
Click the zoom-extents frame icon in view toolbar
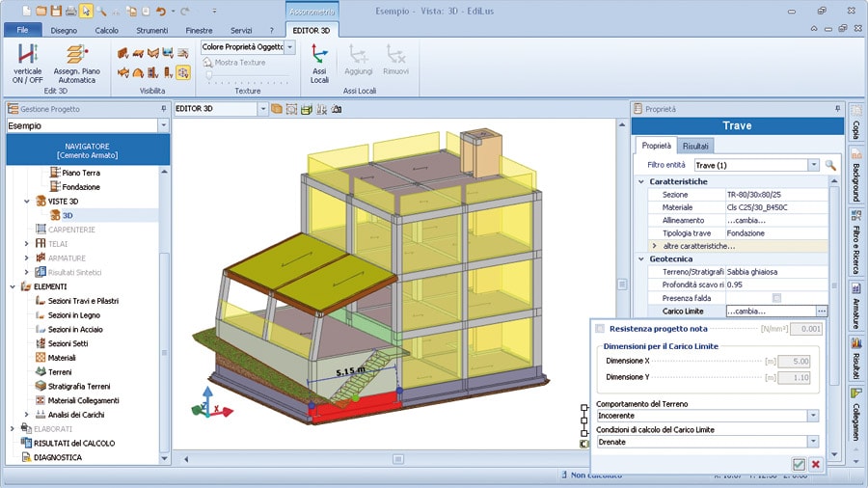(x=291, y=109)
